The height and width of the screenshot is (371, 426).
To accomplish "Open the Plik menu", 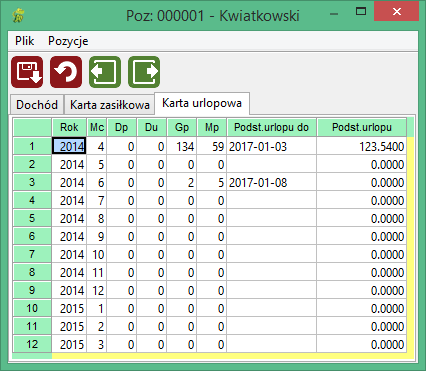I will (25, 41).
